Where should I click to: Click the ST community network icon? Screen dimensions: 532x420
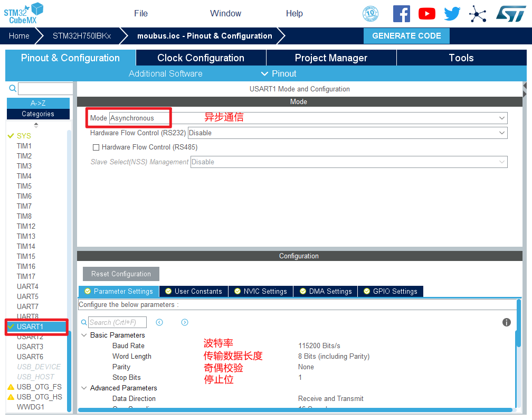[478, 14]
